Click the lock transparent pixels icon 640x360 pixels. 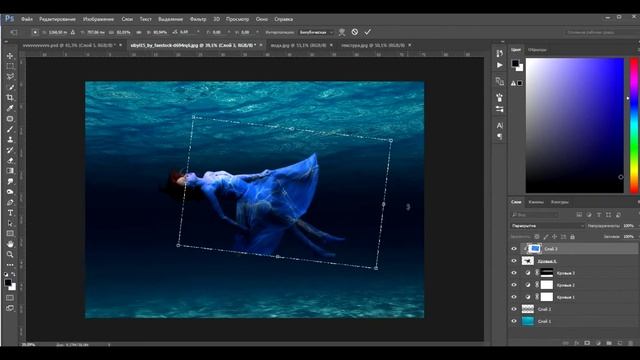[537, 237]
